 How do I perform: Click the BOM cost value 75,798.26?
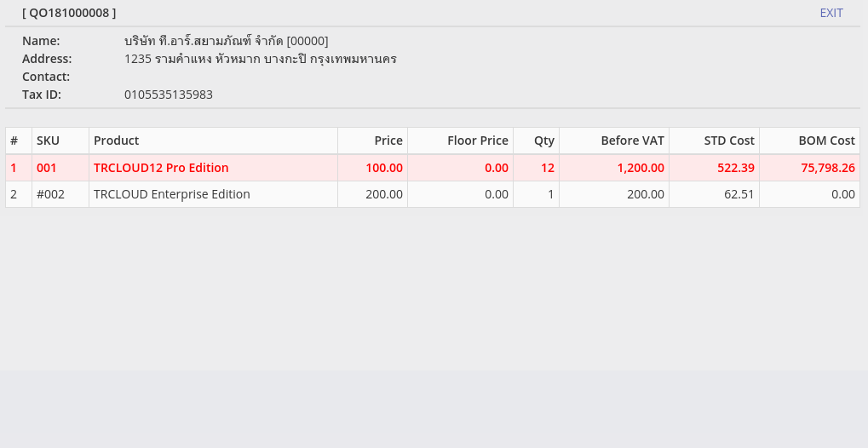827,168
